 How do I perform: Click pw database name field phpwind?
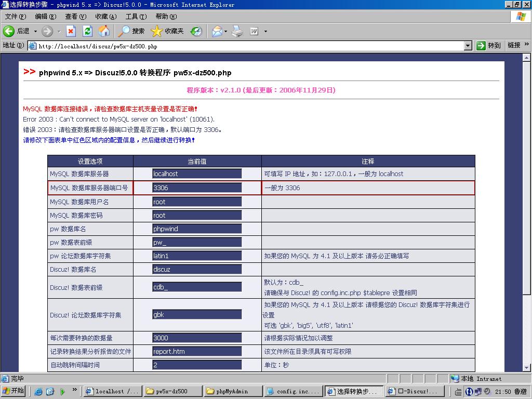point(197,229)
